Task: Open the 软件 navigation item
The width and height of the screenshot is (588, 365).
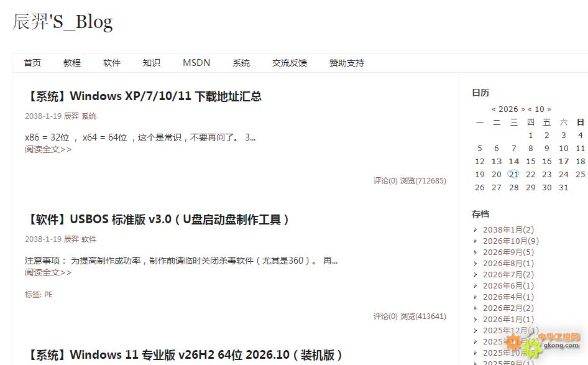Action: coord(112,63)
